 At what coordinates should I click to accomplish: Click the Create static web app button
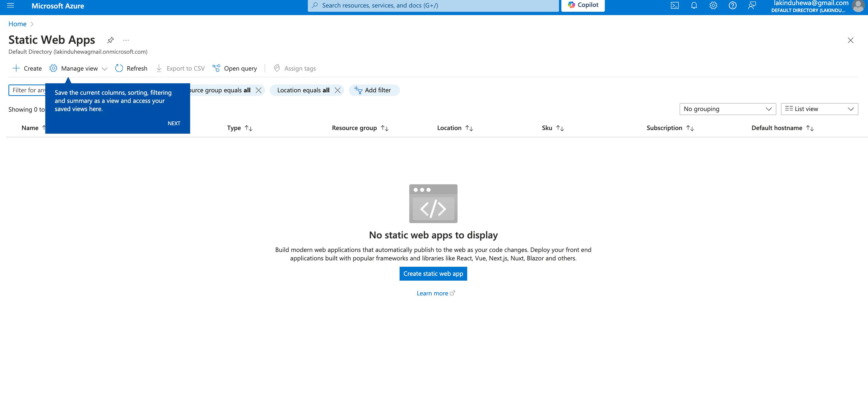[x=433, y=273]
